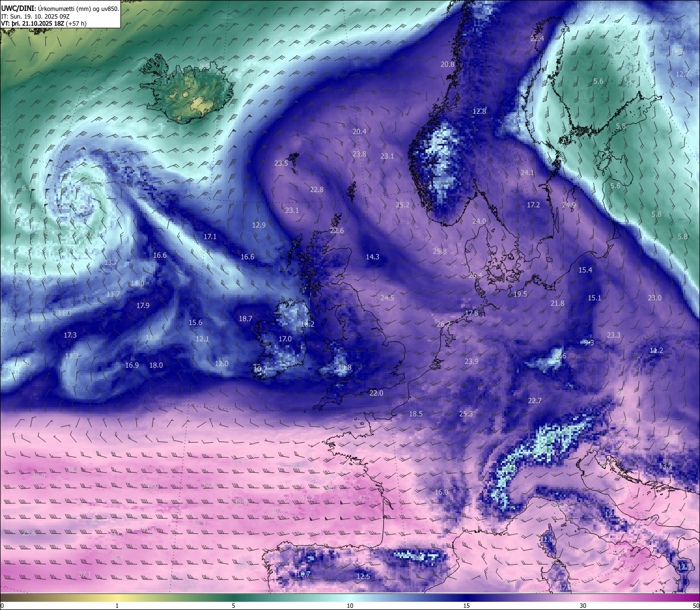Click the 18.2 value over the Irish Sea

[307, 324]
